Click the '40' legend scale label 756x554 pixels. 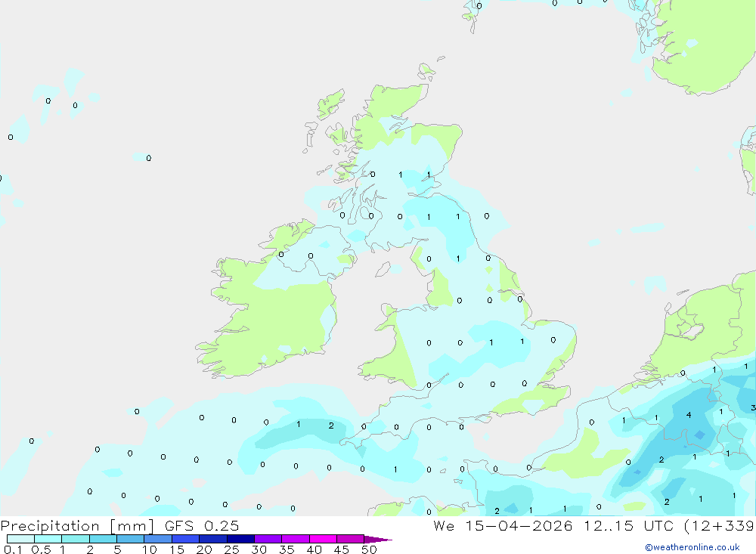click(x=314, y=549)
